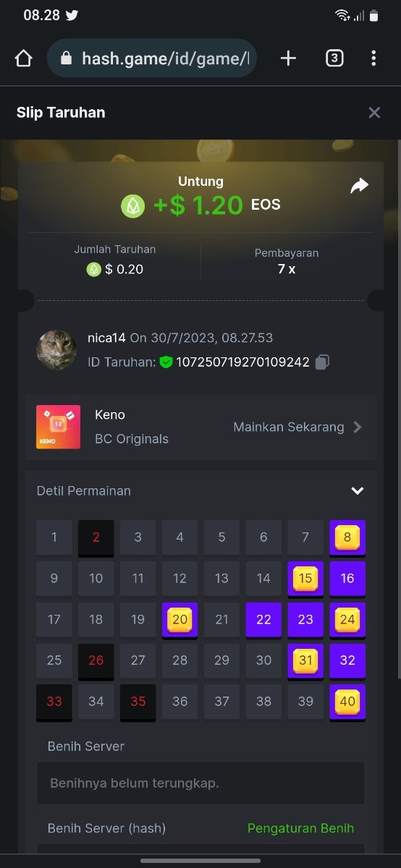Screen dimensions: 401x868
Task: Toggle the red Keno tile 33
Action: [x=54, y=702]
